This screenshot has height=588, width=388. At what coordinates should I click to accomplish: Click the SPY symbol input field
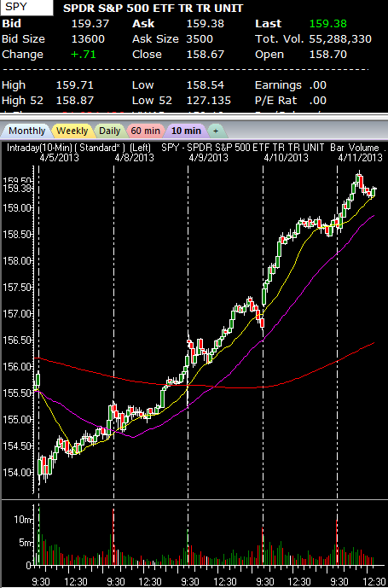(27, 8)
